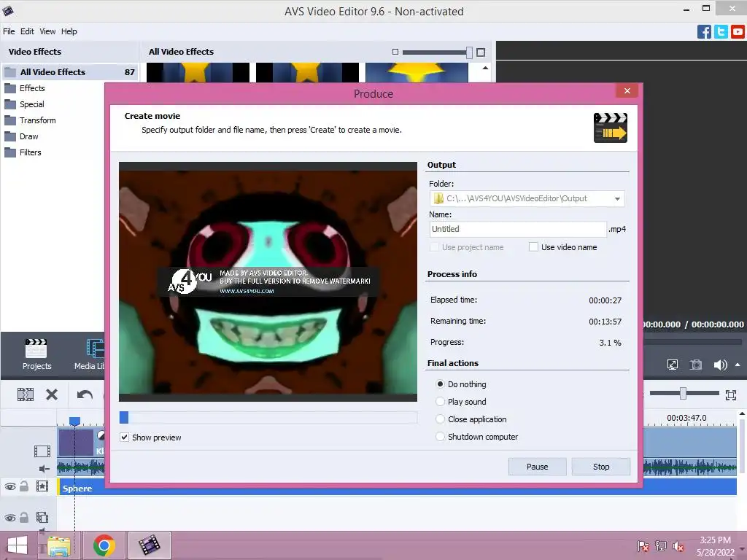Viewport: 747px width, 560px height.
Task: Click the large thumbnail size icon
Action: 481,52
